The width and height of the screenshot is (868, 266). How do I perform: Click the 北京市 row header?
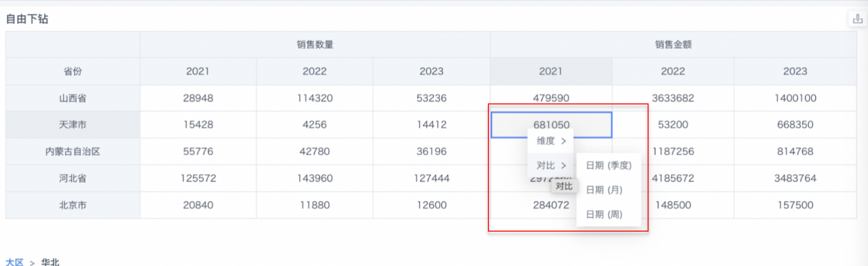coord(73,205)
